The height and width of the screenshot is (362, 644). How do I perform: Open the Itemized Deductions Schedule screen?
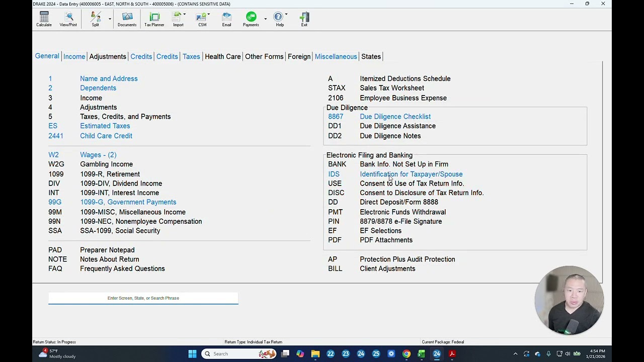405,78
